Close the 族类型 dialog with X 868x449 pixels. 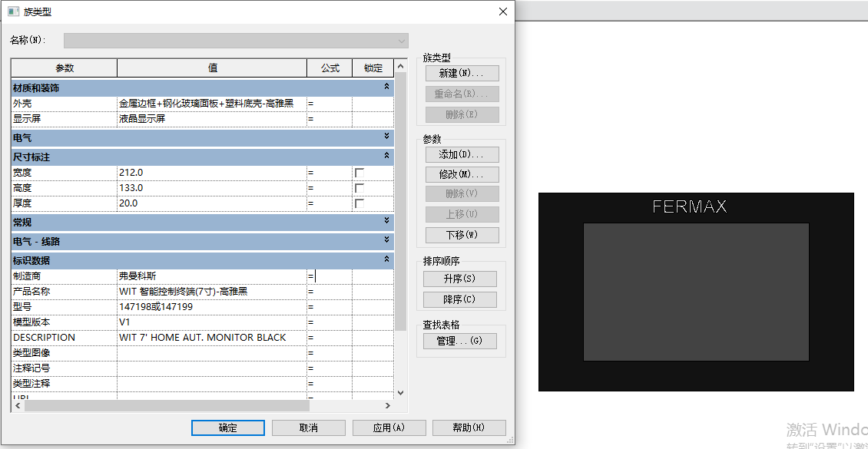502,12
